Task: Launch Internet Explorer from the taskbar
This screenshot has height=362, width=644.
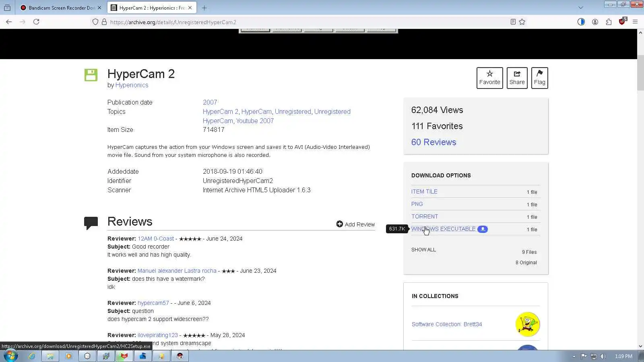Action: (32, 356)
